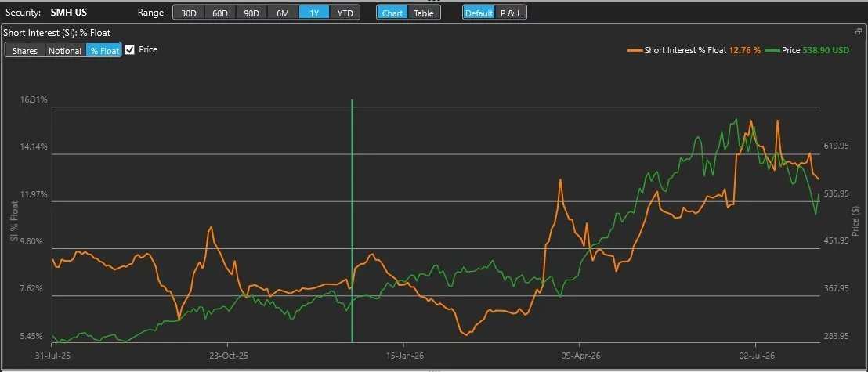The image size is (868, 372).
Task: Select the 60D range button
Action: pyautogui.click(x=220, y=13)
